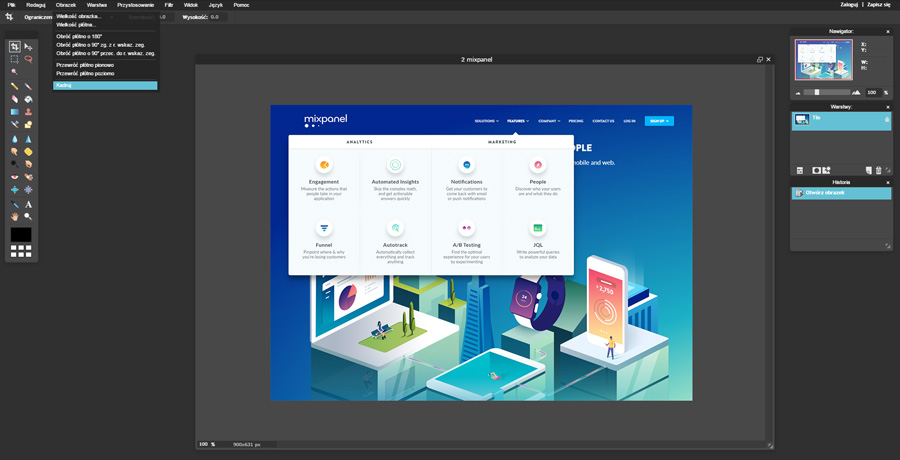Select the Marquee selection tool
The width and height of the screenshot is (900, 460).
(x=14, y=59)
